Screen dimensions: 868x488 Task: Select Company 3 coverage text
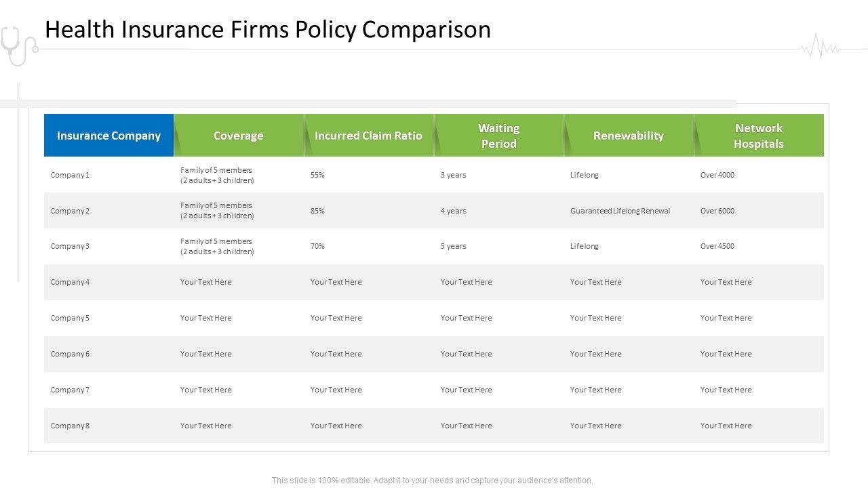click(217, 246)
